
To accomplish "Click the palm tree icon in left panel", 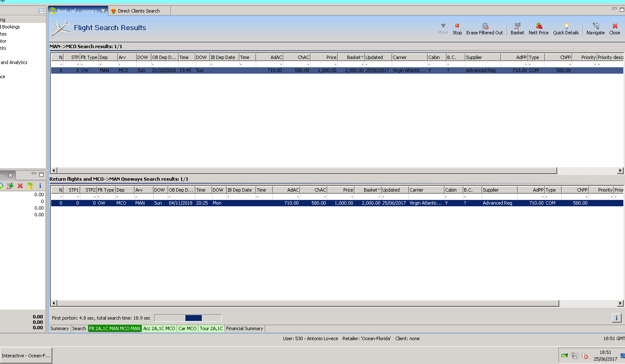I will [x=30, y=185].
